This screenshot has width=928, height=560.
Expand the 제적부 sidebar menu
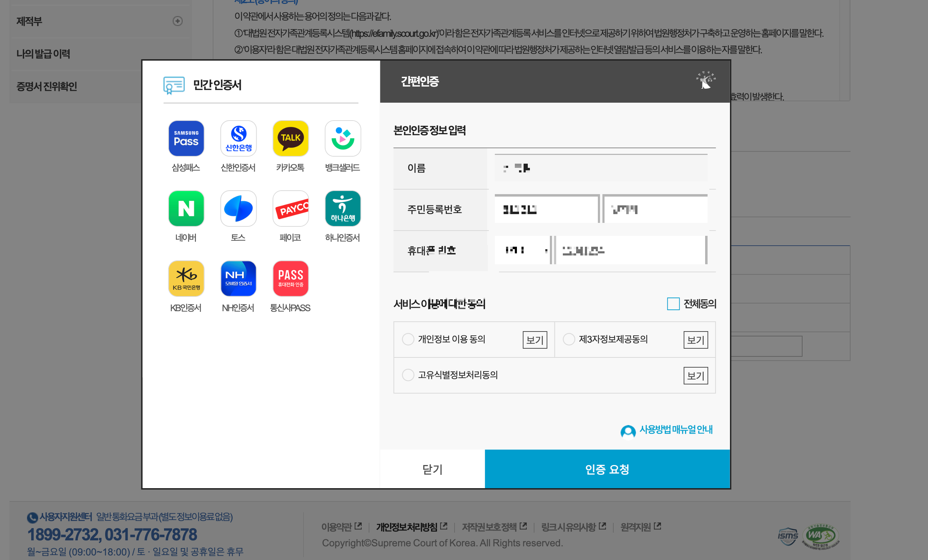(x=177, y=21)
